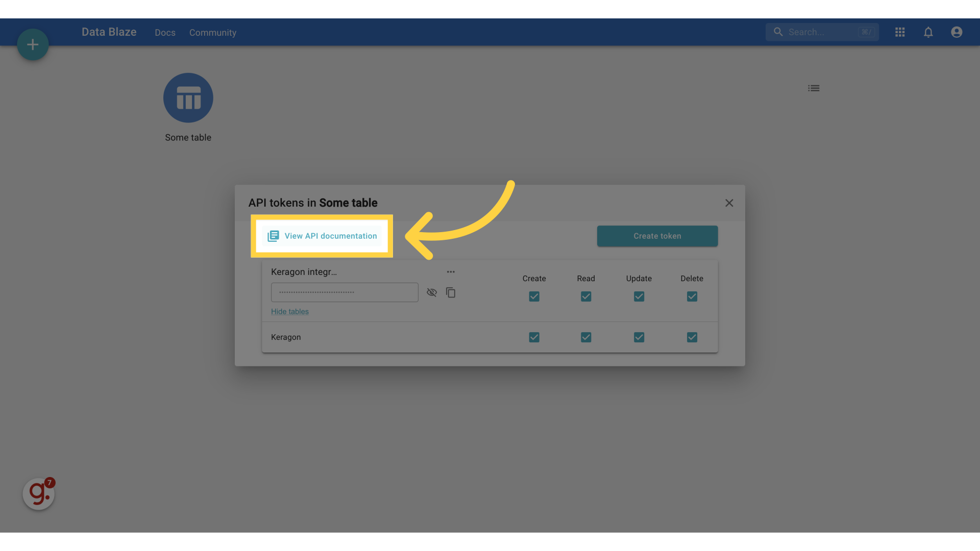The image size is (980, 551).
Task: Open notifications via the bell icon
Action: 928,32
